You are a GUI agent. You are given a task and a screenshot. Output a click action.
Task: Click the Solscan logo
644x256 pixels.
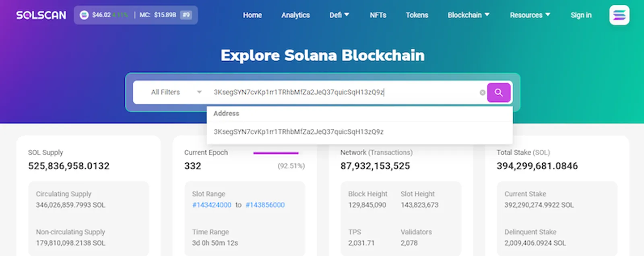point(41,15)
